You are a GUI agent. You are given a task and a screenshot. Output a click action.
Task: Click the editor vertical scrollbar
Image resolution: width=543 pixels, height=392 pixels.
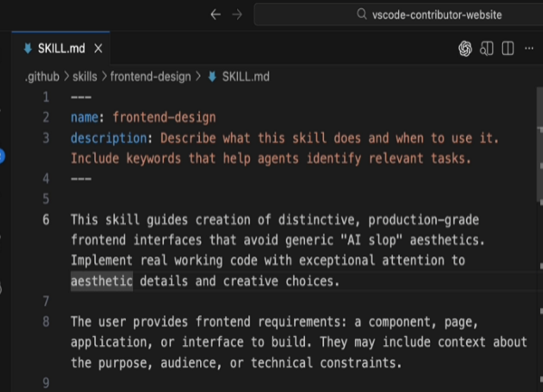540,146
